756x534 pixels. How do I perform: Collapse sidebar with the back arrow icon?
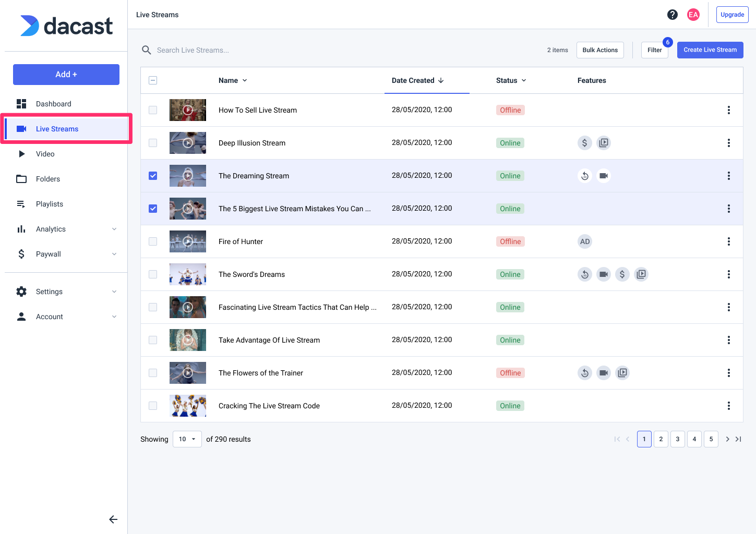(113, 519)
